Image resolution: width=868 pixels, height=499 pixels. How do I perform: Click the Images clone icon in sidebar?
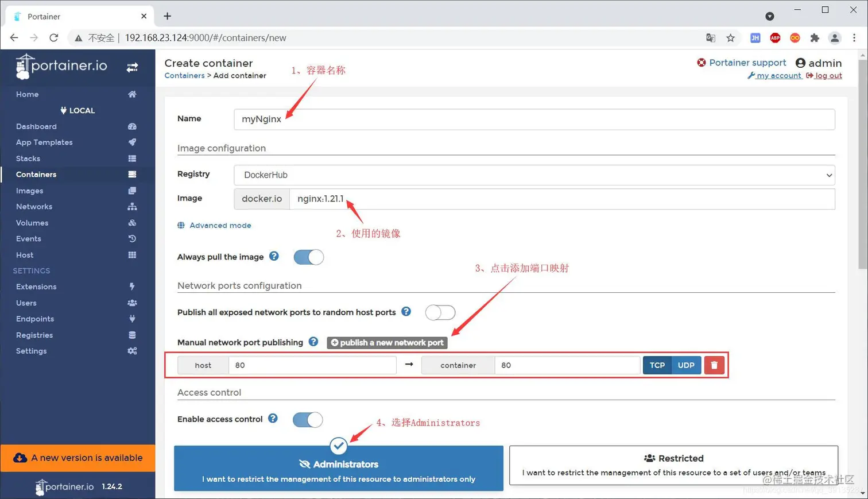(x=132, y=191)
